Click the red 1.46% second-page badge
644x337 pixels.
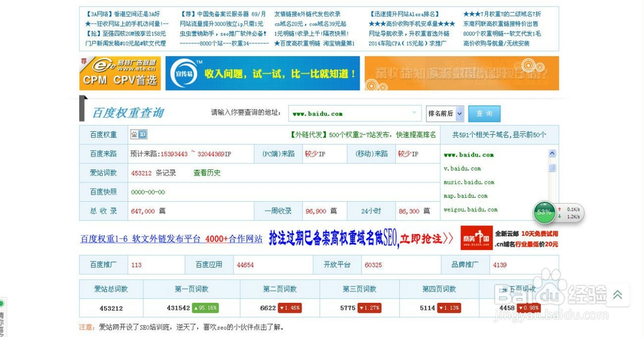click(x=290, y=308)
